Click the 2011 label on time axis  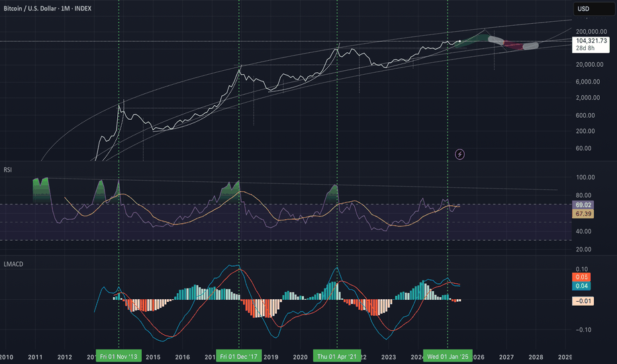[x=35, y=357]
